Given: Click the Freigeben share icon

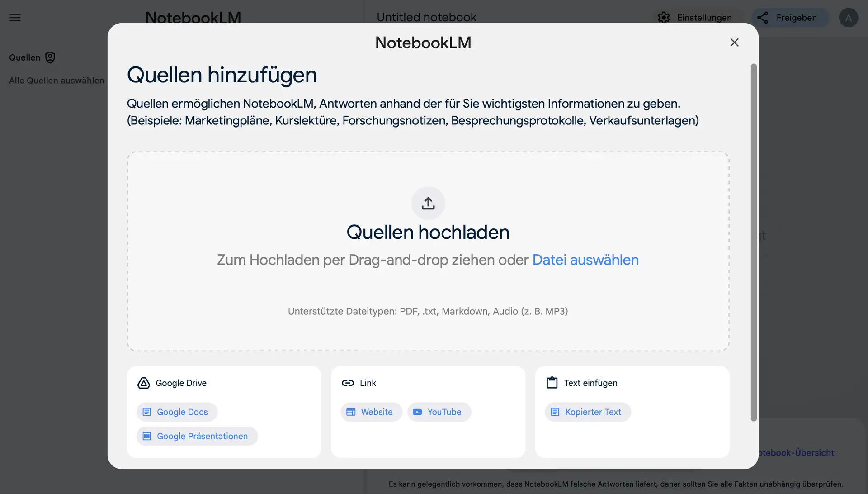Looking at the screenshot, I should click(x=763, y=18).
